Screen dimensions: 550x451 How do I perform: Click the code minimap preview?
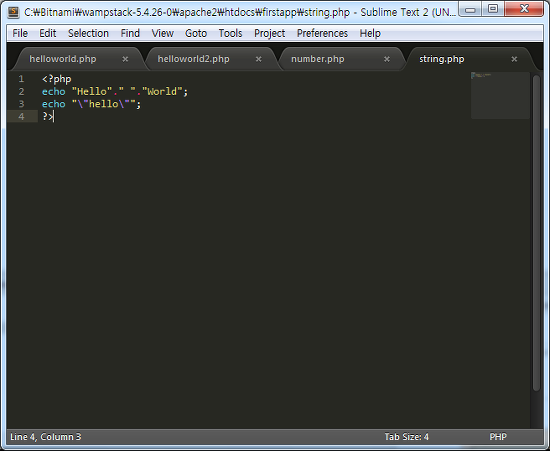pos(500,95)
